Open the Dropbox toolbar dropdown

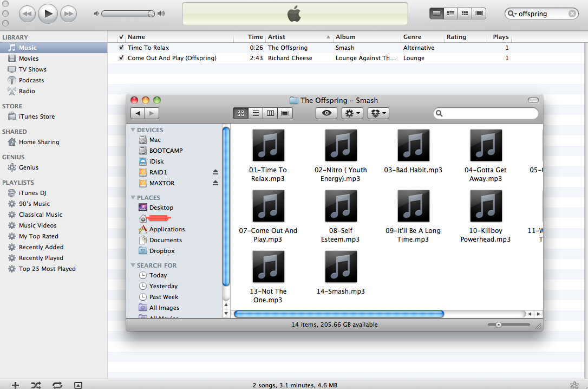click(x=378, y=113)
